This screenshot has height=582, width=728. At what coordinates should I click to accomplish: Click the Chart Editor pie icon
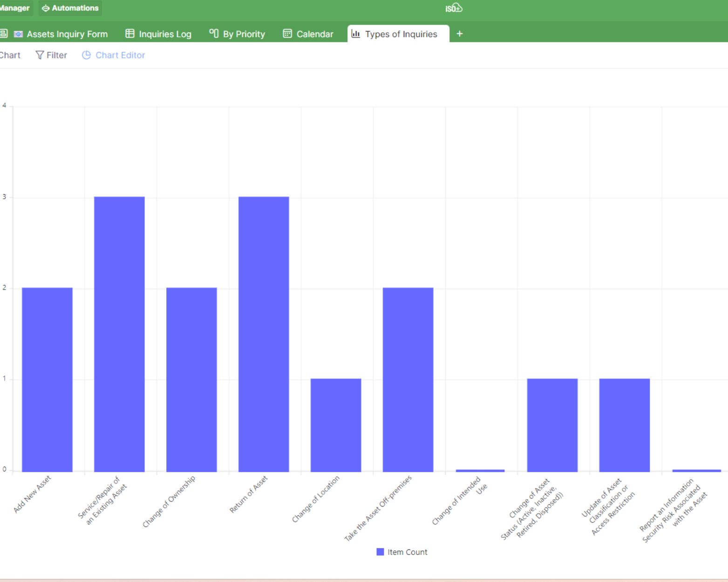point(86,55)
